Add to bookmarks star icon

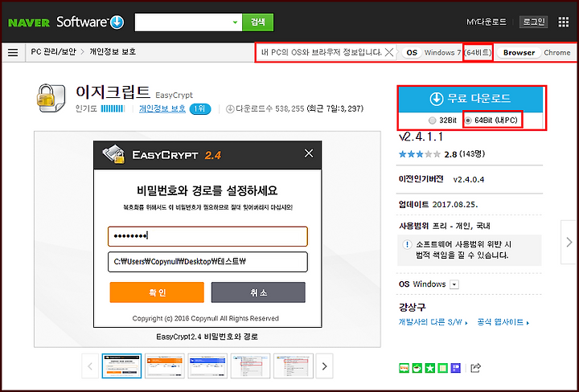click(429, 368)
